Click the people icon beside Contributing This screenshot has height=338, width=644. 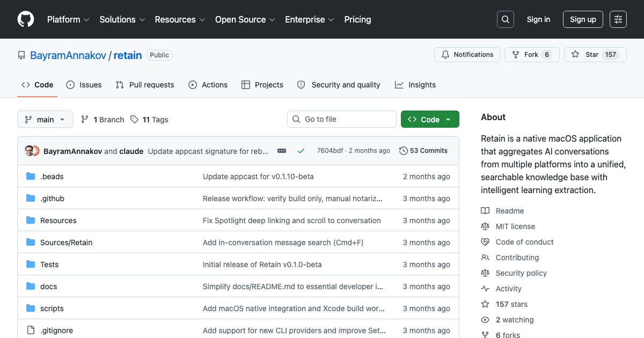485,258
